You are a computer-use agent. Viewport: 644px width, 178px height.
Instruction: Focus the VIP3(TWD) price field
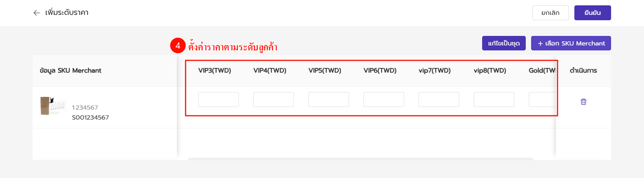(x=218, y=99)
